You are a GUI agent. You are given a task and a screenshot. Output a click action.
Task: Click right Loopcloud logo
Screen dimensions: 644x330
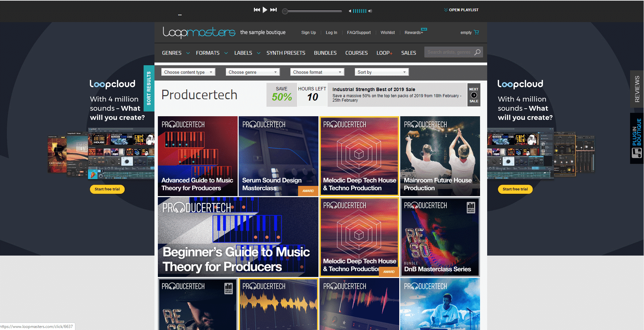520,84
